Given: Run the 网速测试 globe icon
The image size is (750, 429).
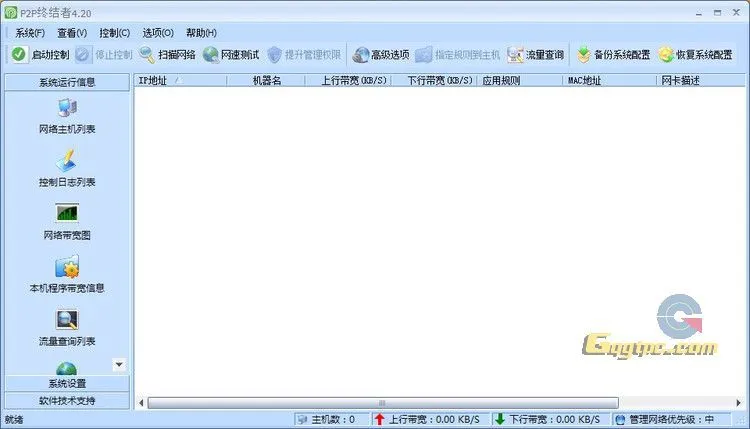Looking at the screenshot, I should (x=210, y=55).
